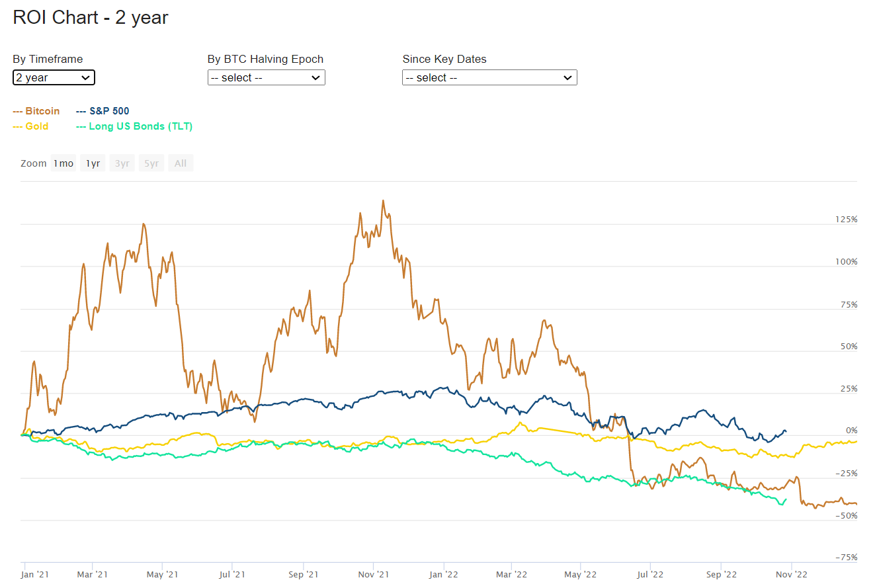Click the 'By BTC Halving Epoch' label

click(265, 59)
